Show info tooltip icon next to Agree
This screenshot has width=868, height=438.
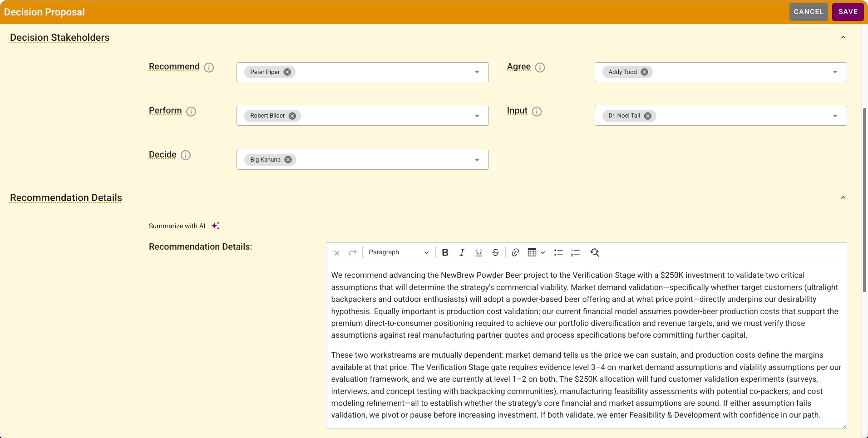click(x=540, y=68)
